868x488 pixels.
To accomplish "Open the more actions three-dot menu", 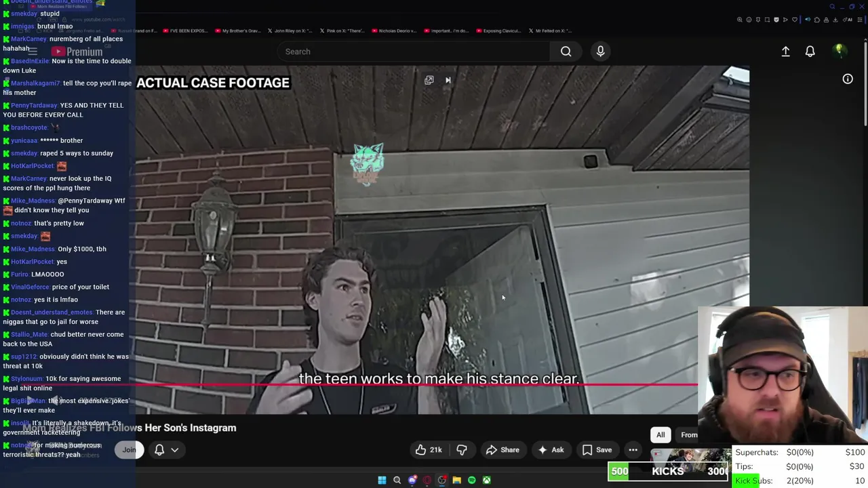I will click(x=633, y=450).
